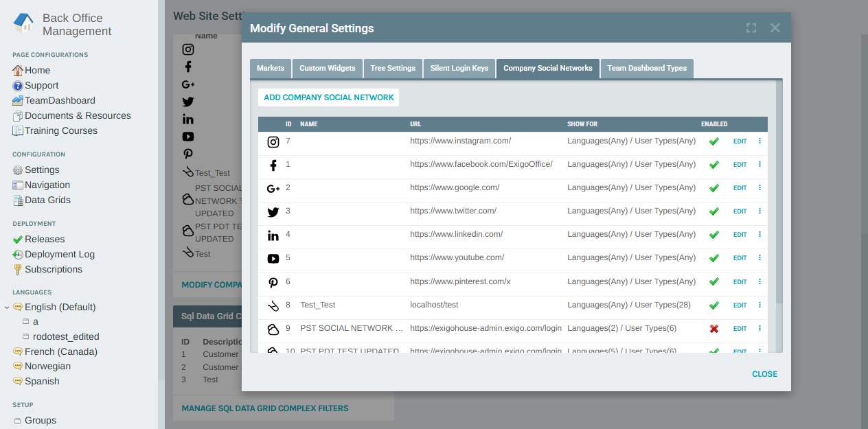Open the Norwegian language item
Screen dimensions: 868x429
(47, 367)
